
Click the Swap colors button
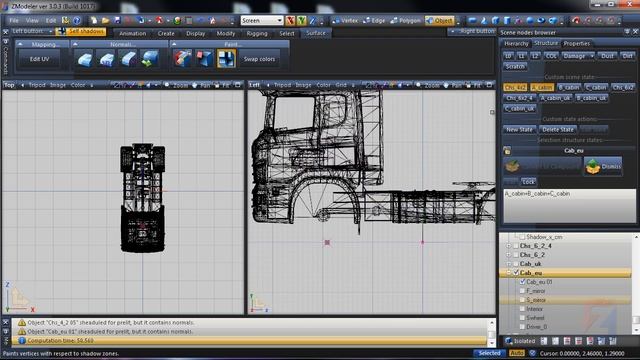259,59
